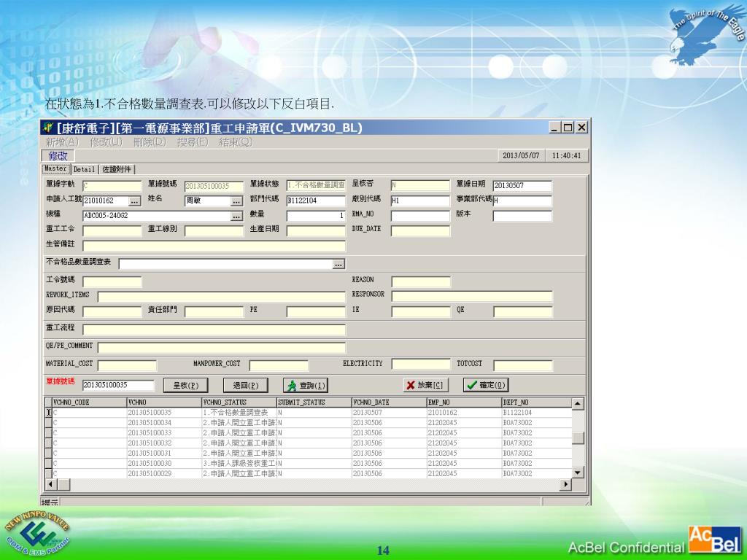747x560 pixels.
Task: Open the 結束(Q) menu
Action: click(236, 142)
